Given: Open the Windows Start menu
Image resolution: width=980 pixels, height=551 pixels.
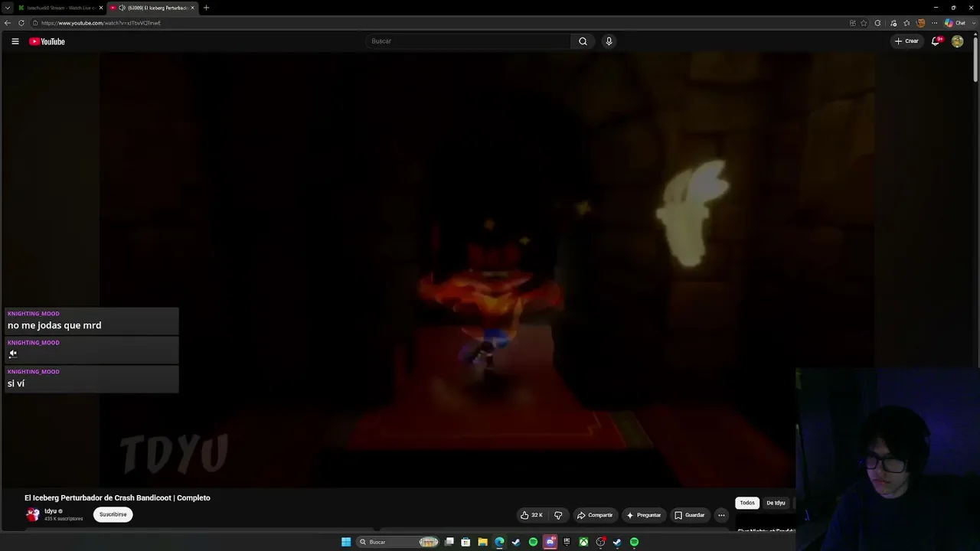Looking at the screenshot, I should 346,542.
